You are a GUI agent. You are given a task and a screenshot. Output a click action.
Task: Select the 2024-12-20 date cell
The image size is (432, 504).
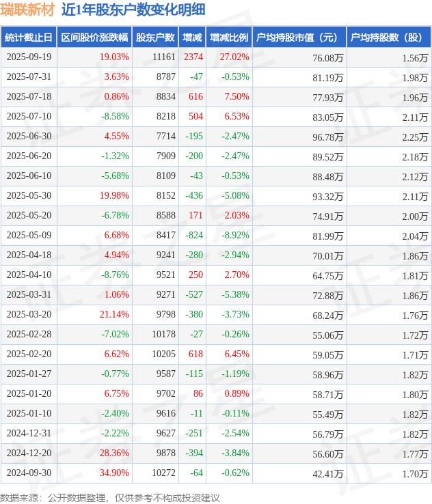(x=29, y=453)
